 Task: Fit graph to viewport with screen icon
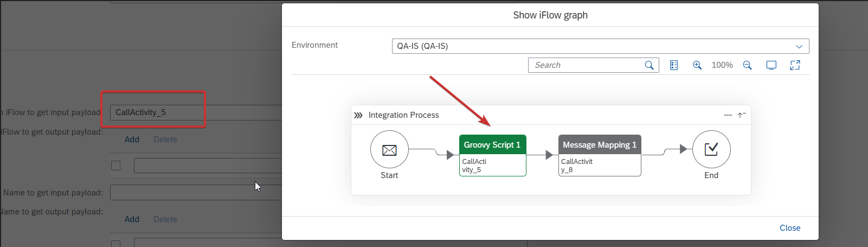pos(771,65)
